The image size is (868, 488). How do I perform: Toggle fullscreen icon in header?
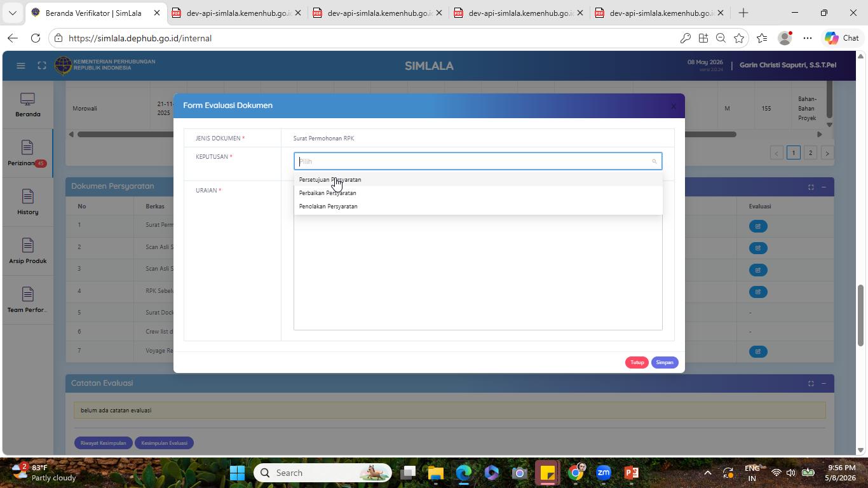coord(42,65)
